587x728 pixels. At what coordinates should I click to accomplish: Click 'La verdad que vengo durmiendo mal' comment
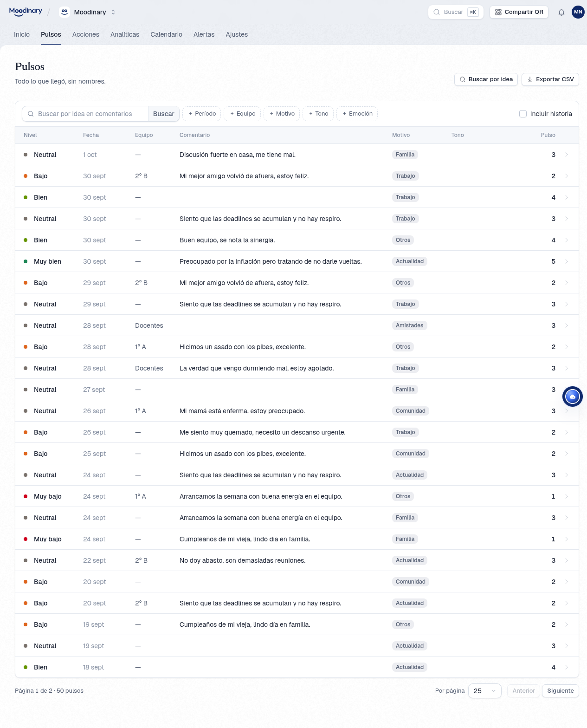(257, 368)
